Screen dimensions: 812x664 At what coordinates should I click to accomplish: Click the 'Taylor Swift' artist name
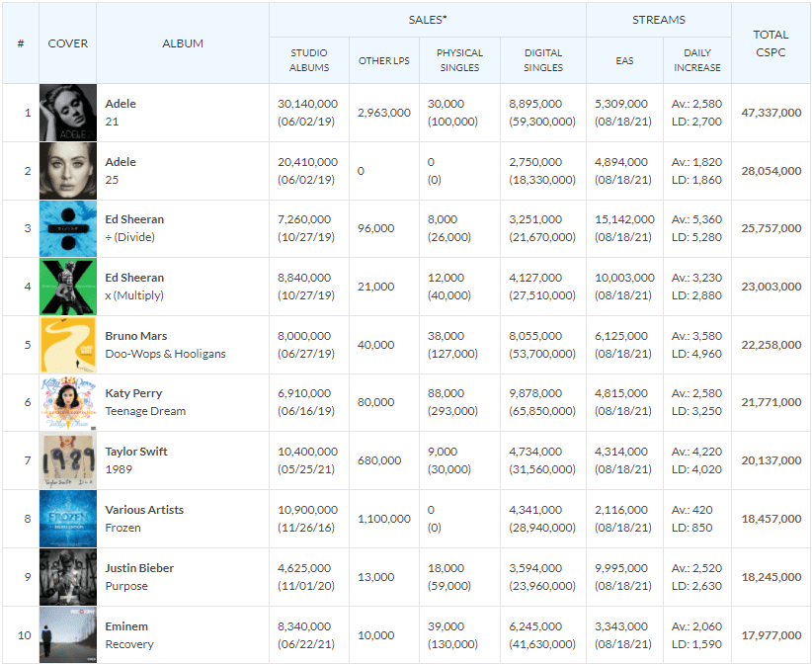pos(136,452)
